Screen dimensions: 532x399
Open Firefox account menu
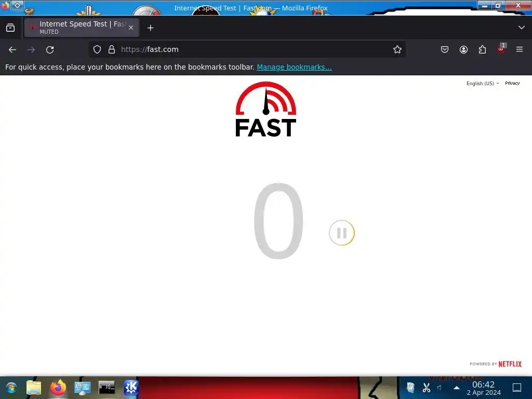coord(463,49)
